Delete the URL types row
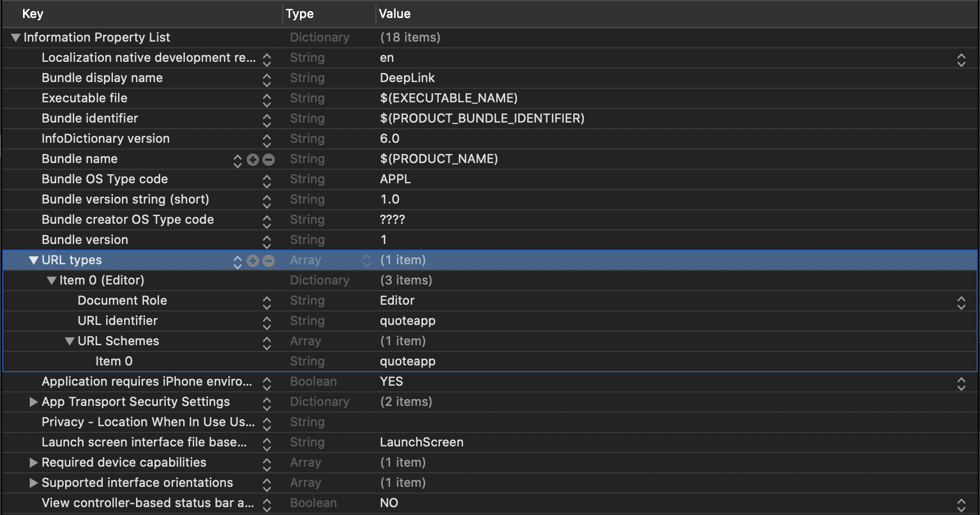Screen dimensions: 980x515 pyautogui.click(x=269, y=261)
